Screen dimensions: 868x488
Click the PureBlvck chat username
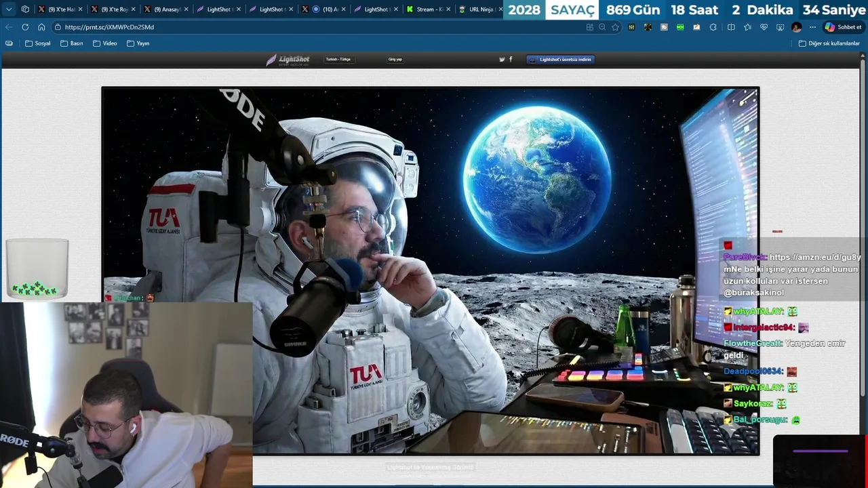[745, 258]
